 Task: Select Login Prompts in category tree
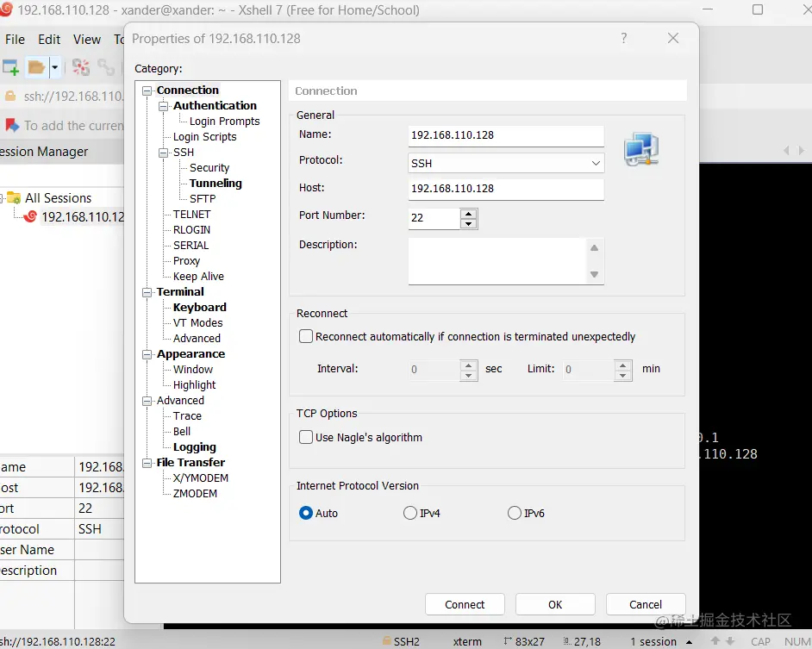pos(224,122)
